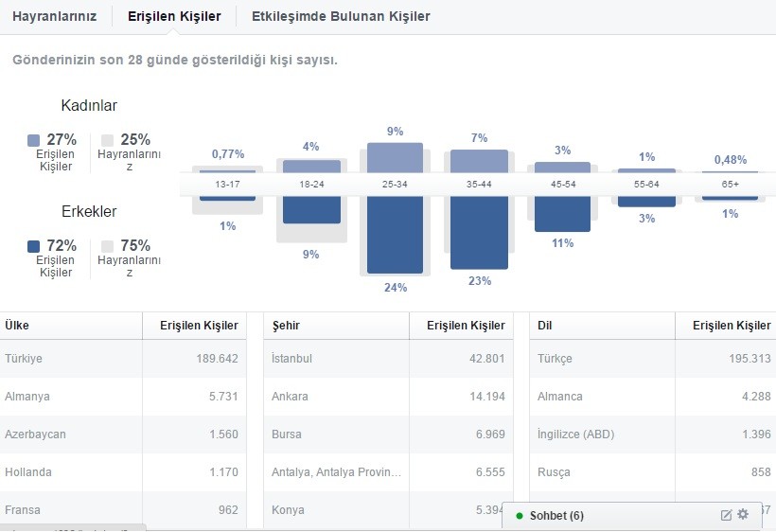Click the Kadınlar heading
This screenshot has width=776, height=532.
tap(89, 105)
